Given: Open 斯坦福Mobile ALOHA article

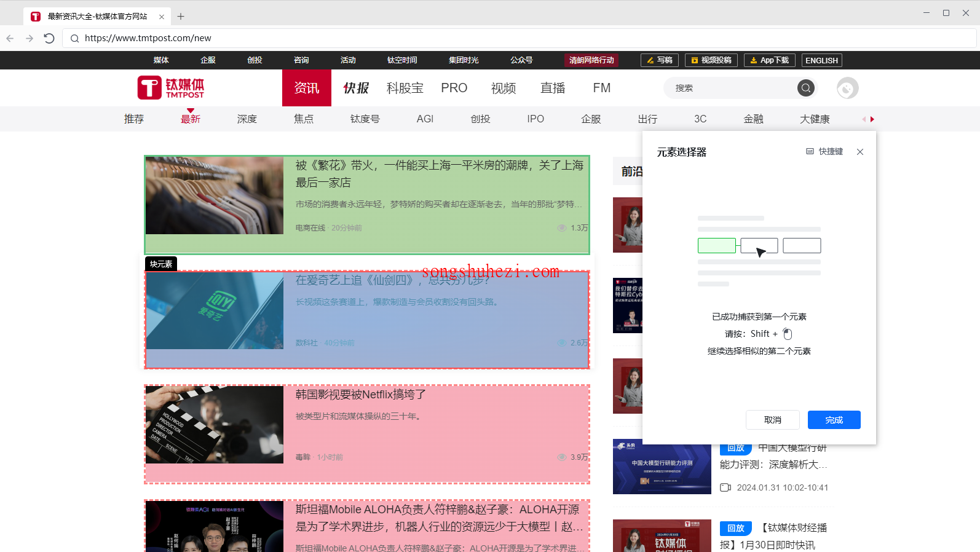Looking at the screenshot, I should (x=439, y=518).
